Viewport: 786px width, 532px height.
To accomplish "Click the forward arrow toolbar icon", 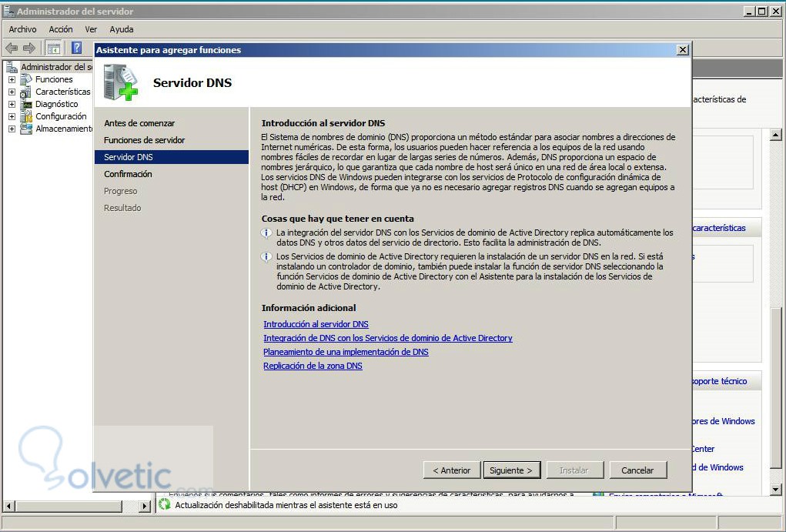I will click(29, 49).
